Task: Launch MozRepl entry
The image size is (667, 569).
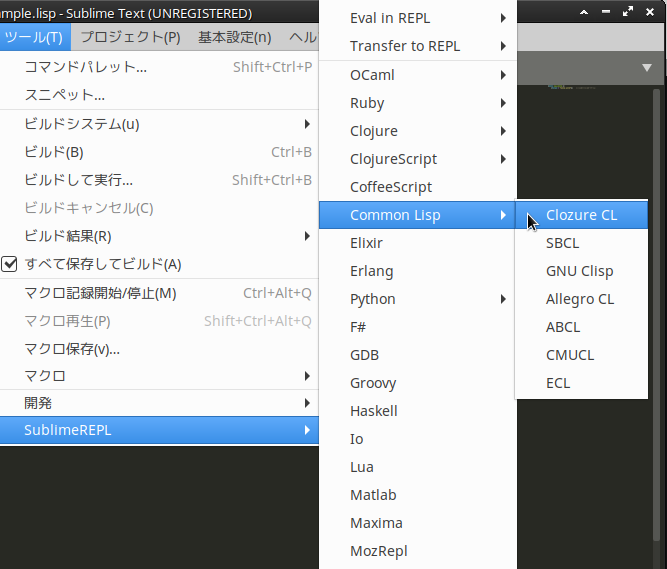Action: (x=418, y=551)
